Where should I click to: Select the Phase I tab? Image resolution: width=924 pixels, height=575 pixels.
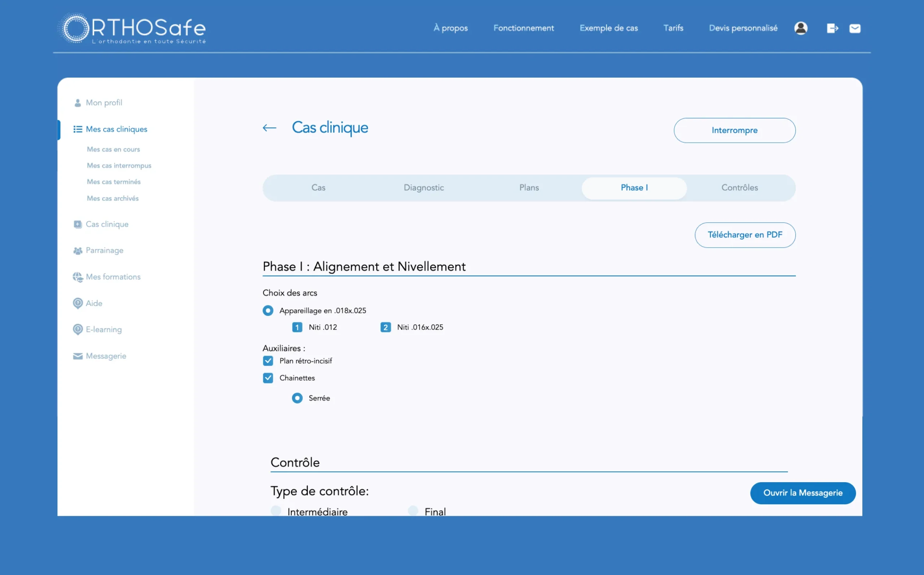pos(634,188)
